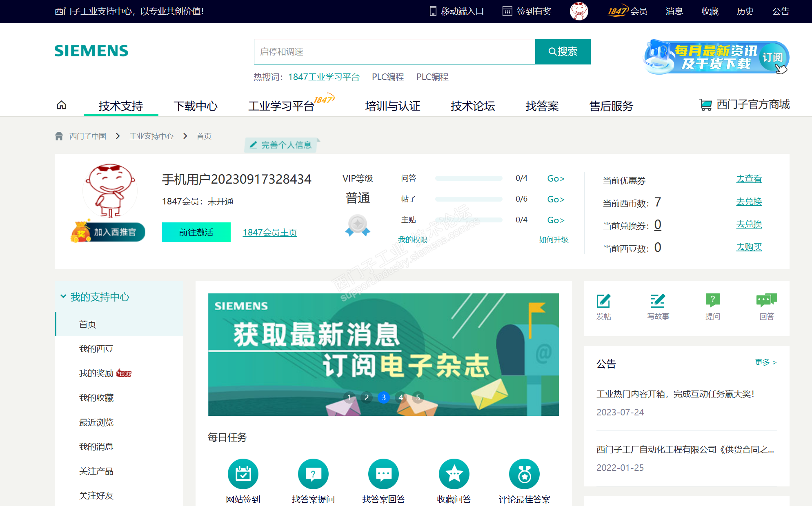
Task: Select banner slide indicator 1
Action: (x=349, y=397)
